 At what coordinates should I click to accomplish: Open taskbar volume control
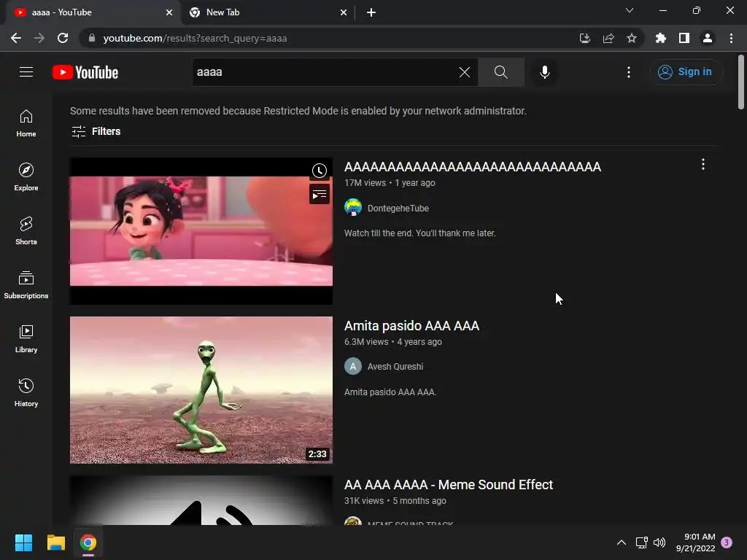(659, 542)
